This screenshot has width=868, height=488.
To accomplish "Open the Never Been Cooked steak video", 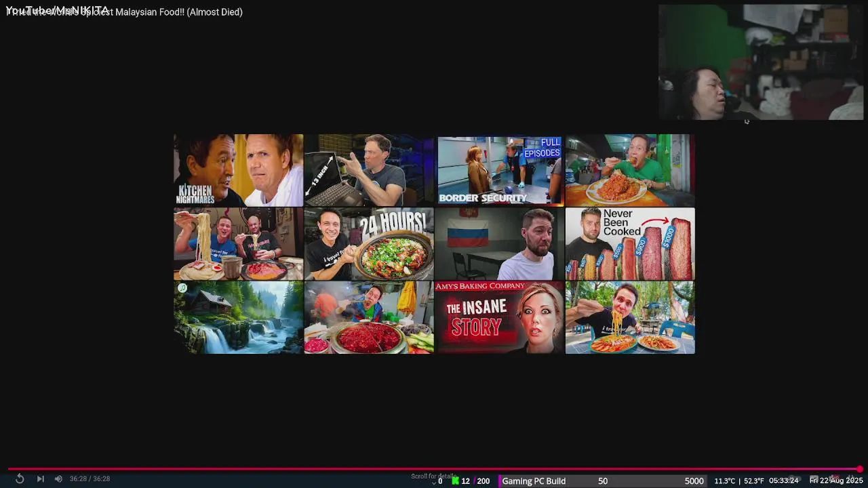I will 630,244.
